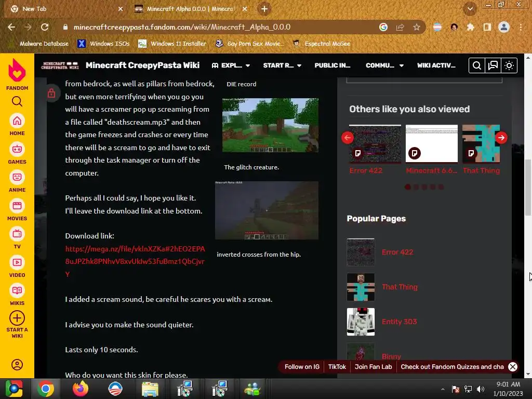This screenshot has width=532, height=399.
Task: Open the Movies section icon
Action: pos(17,206)
